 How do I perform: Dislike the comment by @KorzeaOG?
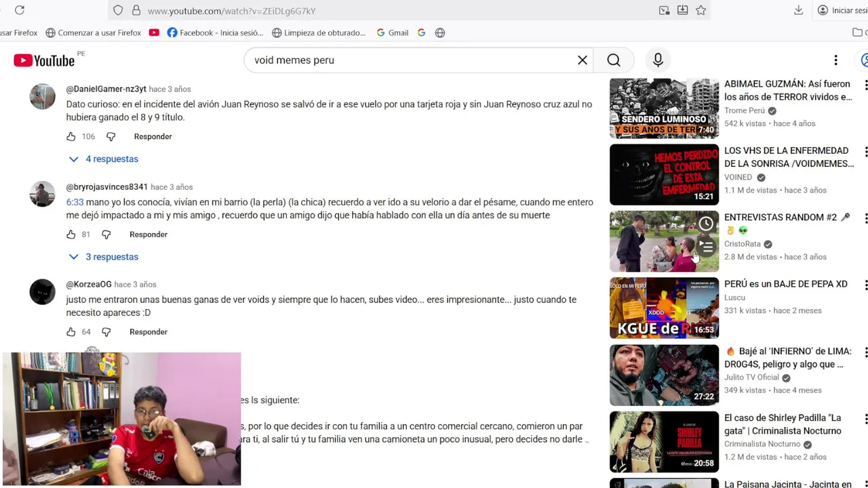(x=106, y=332)
